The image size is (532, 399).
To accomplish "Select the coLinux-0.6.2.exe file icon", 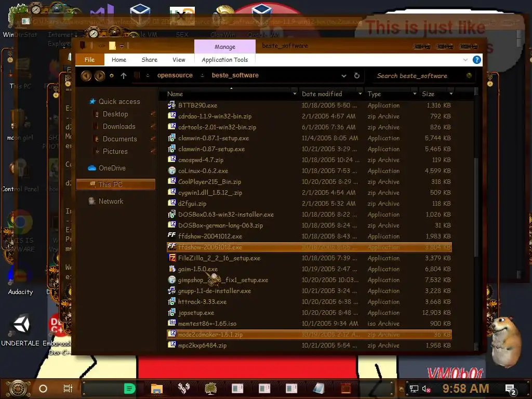I will [x=171, y=170].
